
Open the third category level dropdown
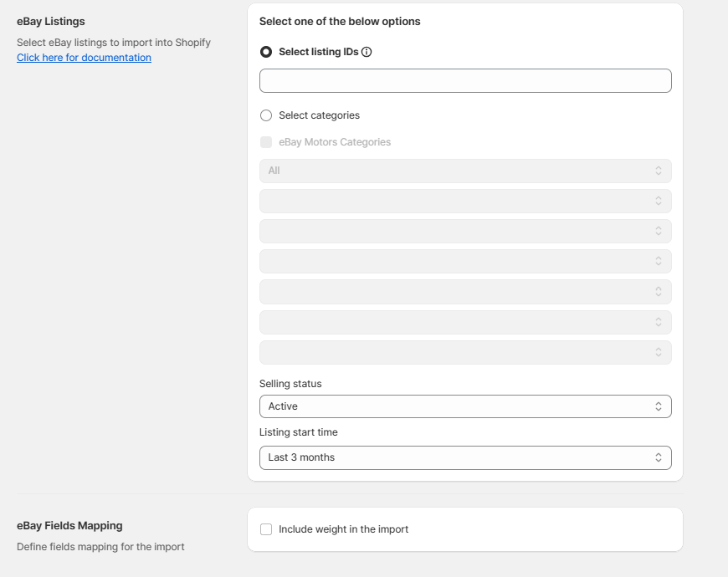pos(465,231)
